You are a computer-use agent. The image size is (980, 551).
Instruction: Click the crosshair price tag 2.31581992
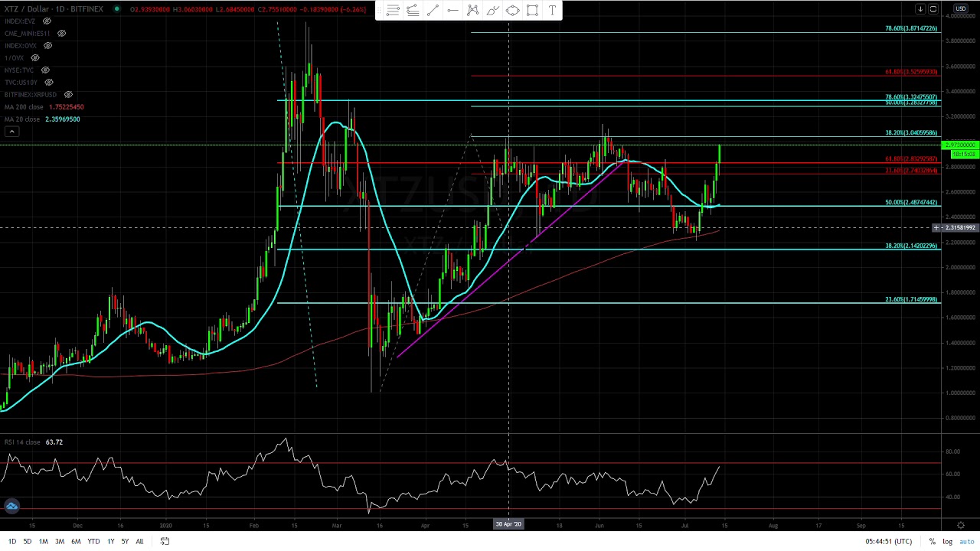960,227
